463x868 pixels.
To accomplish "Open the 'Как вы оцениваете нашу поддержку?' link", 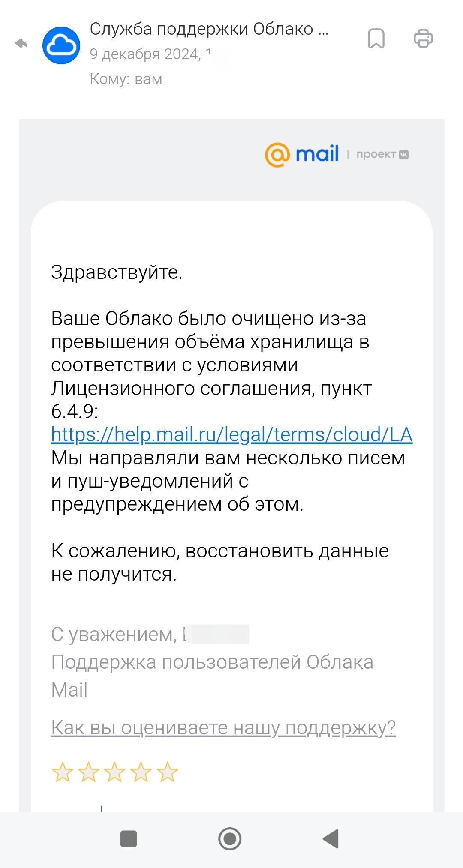I will 223,727.
